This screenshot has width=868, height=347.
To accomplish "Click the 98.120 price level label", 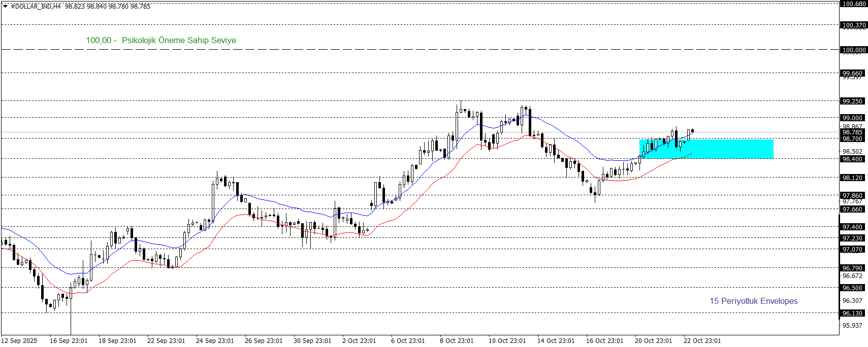I will pyautogui.click(x=852, y=178).
